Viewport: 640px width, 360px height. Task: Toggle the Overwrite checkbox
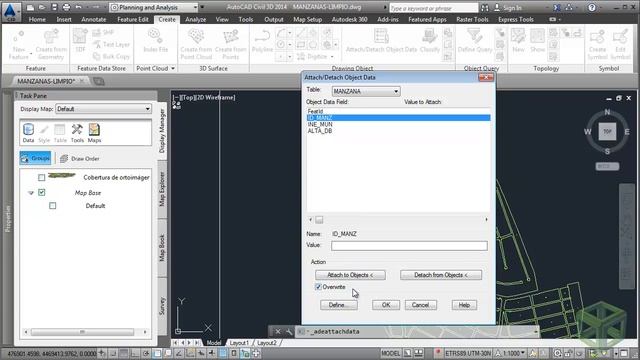point(318,287)
